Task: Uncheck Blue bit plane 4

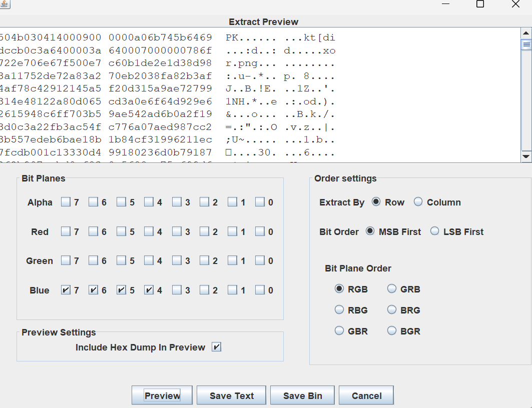Action: 149,289
